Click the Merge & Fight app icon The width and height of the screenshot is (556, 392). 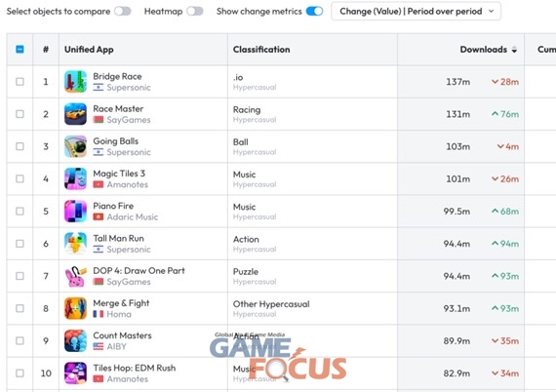coord(75,308)
